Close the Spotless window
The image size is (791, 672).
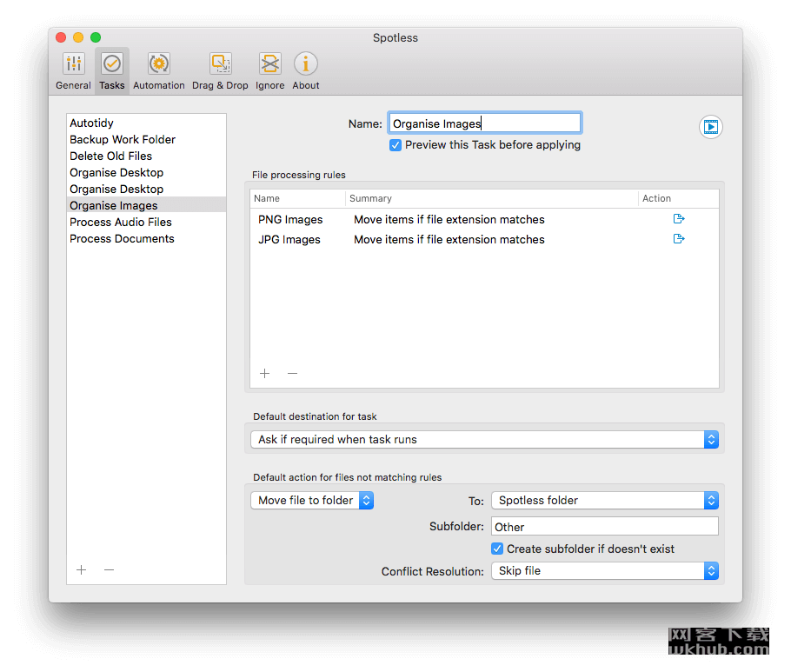click(61, 37)
